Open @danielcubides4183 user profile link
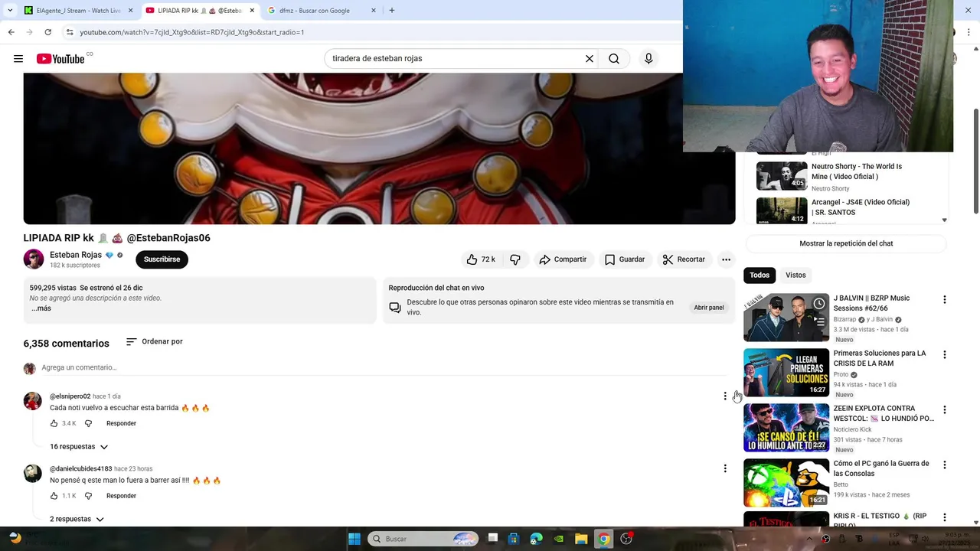 click(80, 469)
